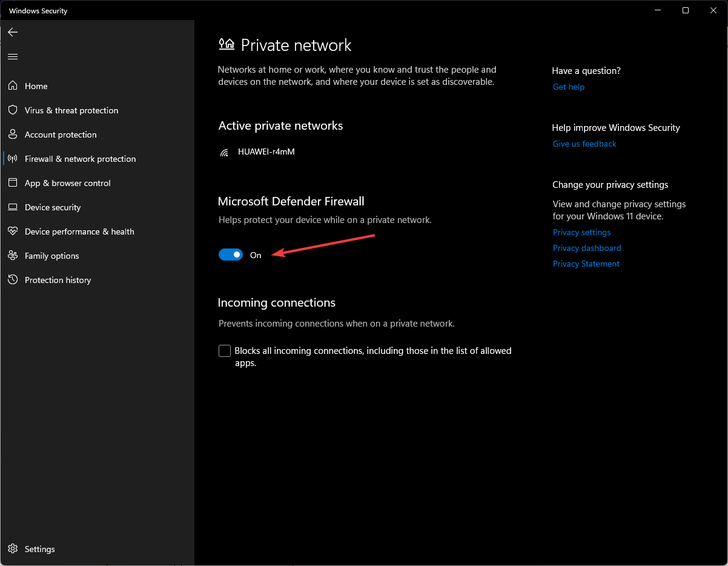Viewport: 728px width, 566px height.
Task: Turn off the Microsoft Defender Firewall switch
Action: [x=231, y=255]
